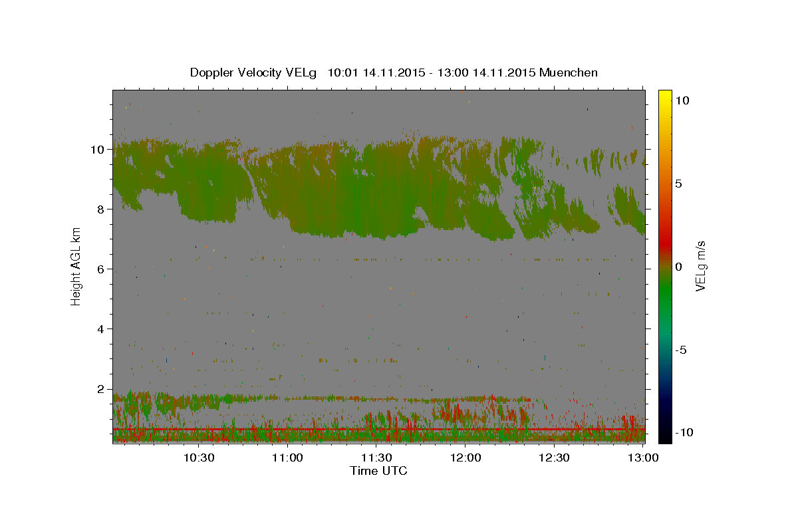Click the colorbar value 0 label
The width and height of the screenshot is (798, 532).
pos(679,267)
